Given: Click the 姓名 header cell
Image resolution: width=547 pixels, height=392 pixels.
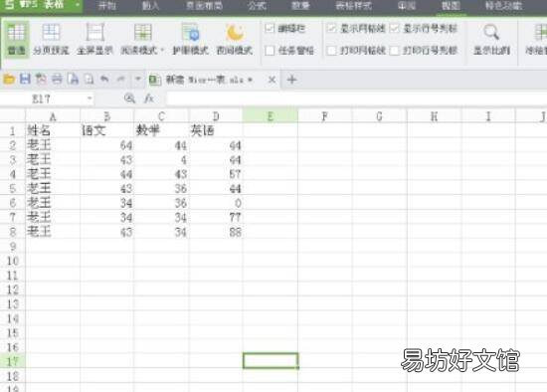Looking at the screenshot, I should pyautogui.click(x=53, y=130).
